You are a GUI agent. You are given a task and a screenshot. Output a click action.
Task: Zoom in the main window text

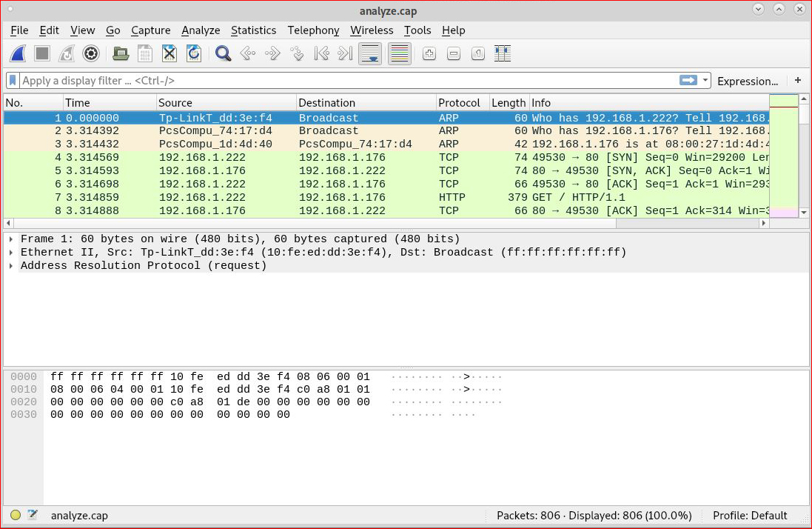pyautogui.click(x=429, y=53)
